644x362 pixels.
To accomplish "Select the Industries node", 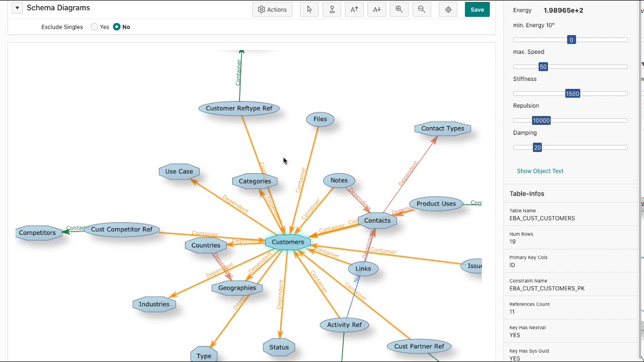I will 154,304.
